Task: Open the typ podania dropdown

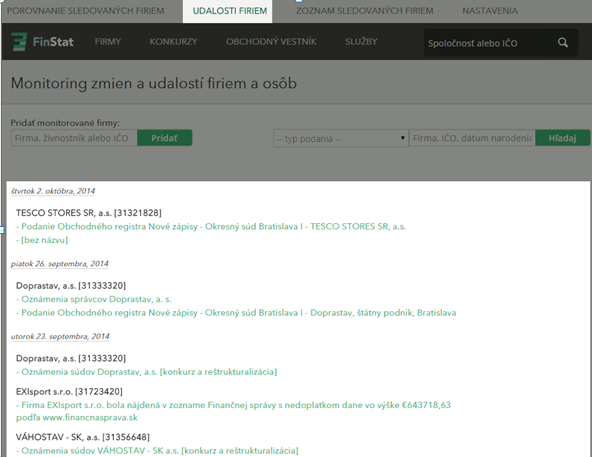Action: pos(341,138)
